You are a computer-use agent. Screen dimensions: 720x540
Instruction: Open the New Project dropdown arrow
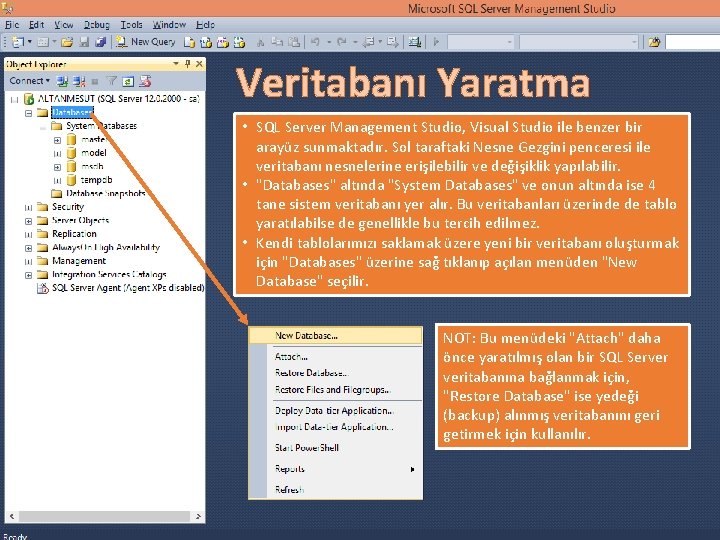point(30,42)
